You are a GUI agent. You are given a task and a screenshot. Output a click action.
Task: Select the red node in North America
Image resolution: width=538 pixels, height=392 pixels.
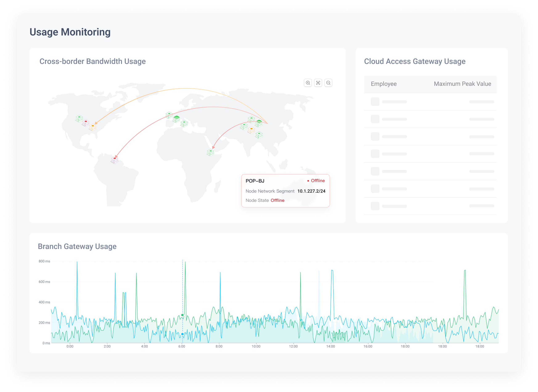click(x=86, y=123)
